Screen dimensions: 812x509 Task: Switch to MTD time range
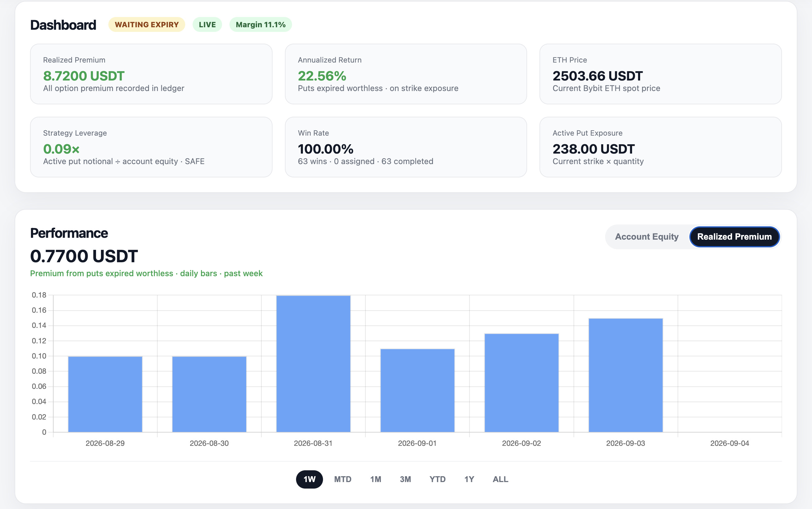343,479
